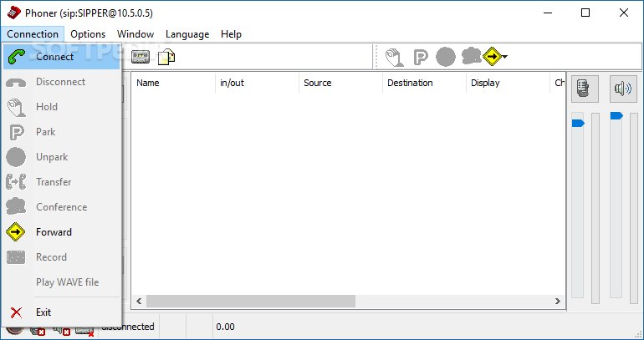The height and width of the screenshot is (340, 644).
Task: Open the Options menu
Action: coord(88,34)
